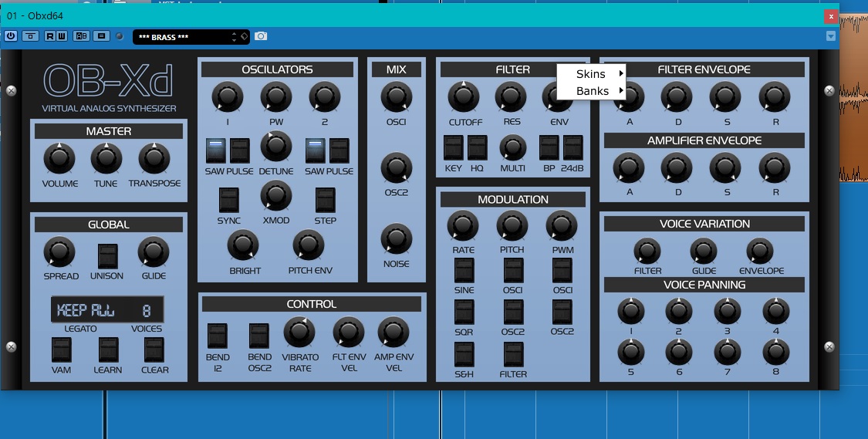Open Banks submenu
This screenshot has height=439, width=868.
pos(591,91)
